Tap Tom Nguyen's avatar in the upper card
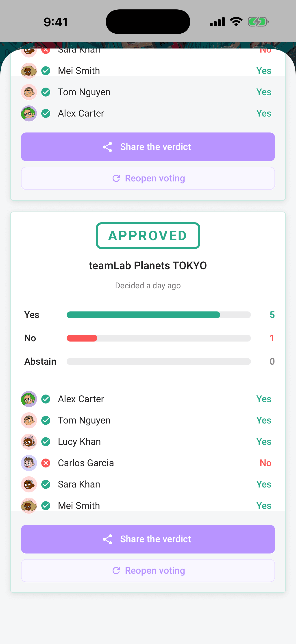Screen dimensions: 296x644 [x=29, y=92]
